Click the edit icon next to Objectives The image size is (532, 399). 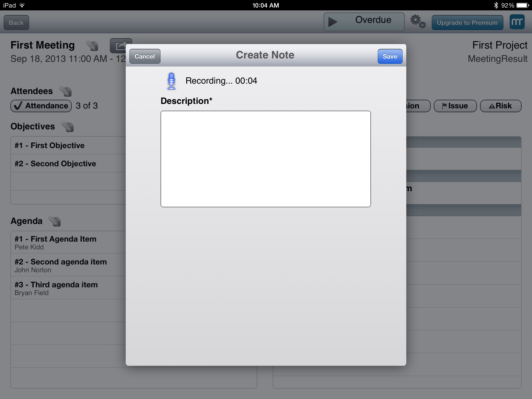coord(68,127)
